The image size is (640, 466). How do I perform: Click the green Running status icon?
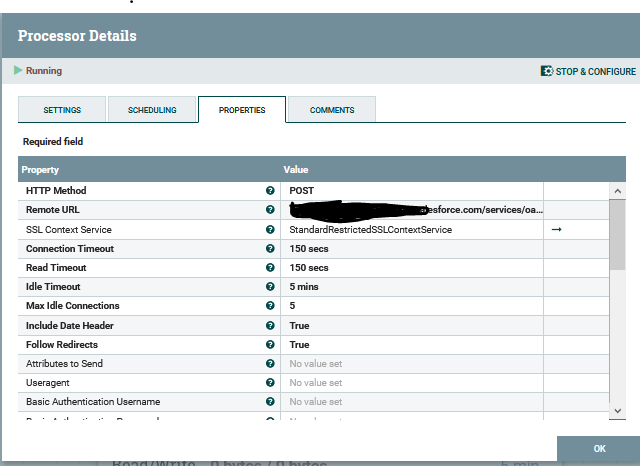18,70
